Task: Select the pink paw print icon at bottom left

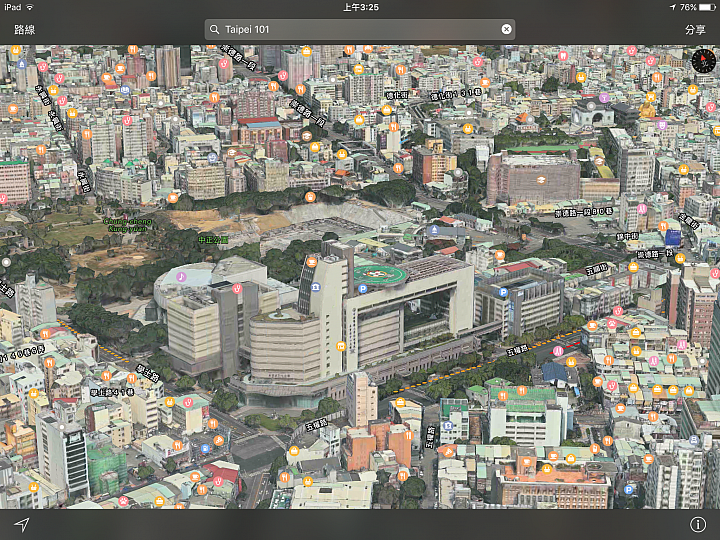Action: click(124, 501)
